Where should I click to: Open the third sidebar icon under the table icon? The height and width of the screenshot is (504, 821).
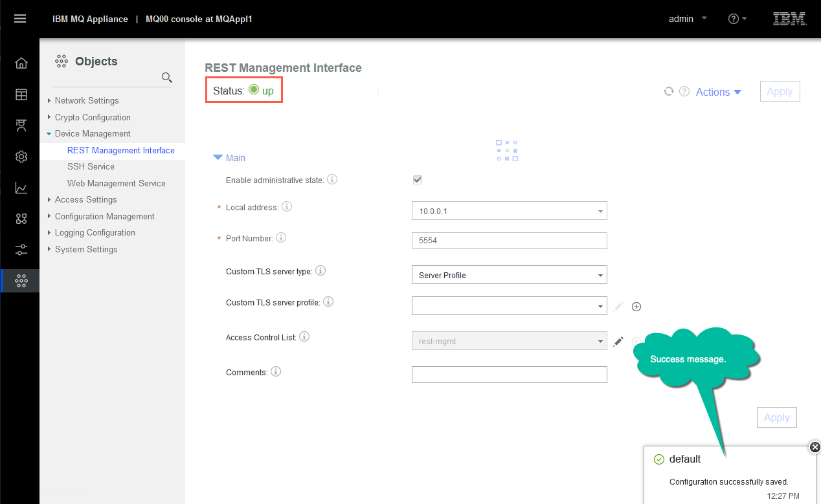pyautogui.click(x=21, y=126)
